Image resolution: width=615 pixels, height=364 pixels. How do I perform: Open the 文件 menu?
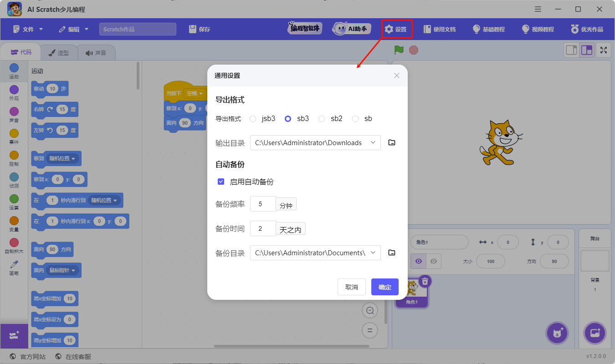click(28, 29)
